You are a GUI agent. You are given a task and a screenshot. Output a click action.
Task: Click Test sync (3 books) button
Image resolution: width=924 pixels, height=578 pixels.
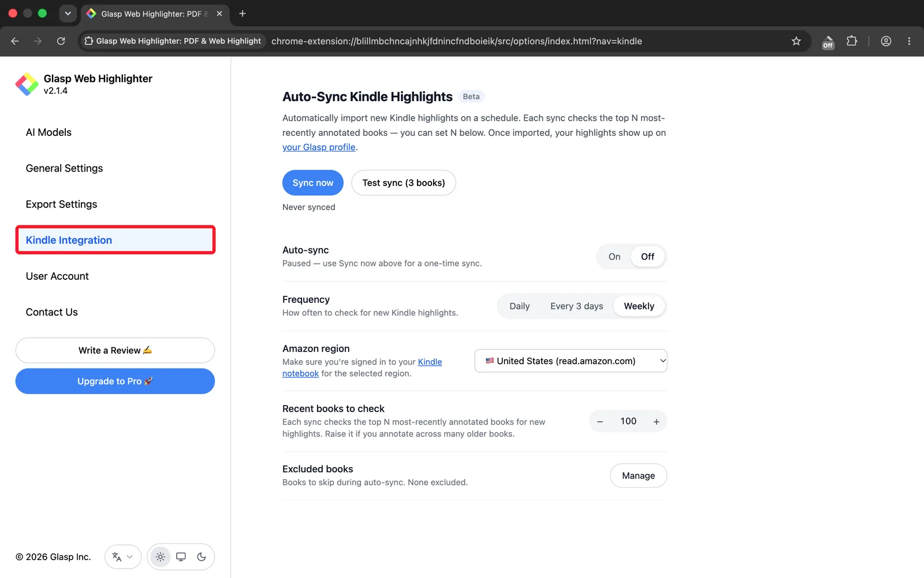(x=404, y=183)
